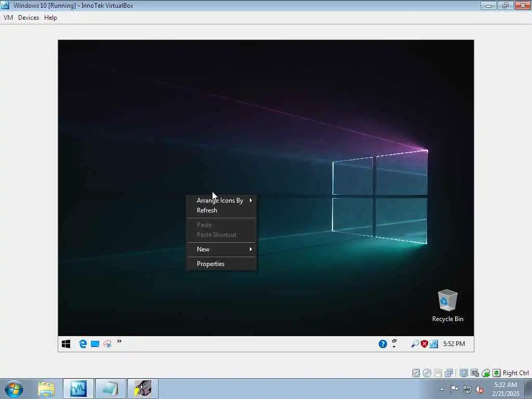Open the host clock showing 5:22 AM
This screenshot has height=399, width=532.
pyautogui.click(x=506, y=389)
